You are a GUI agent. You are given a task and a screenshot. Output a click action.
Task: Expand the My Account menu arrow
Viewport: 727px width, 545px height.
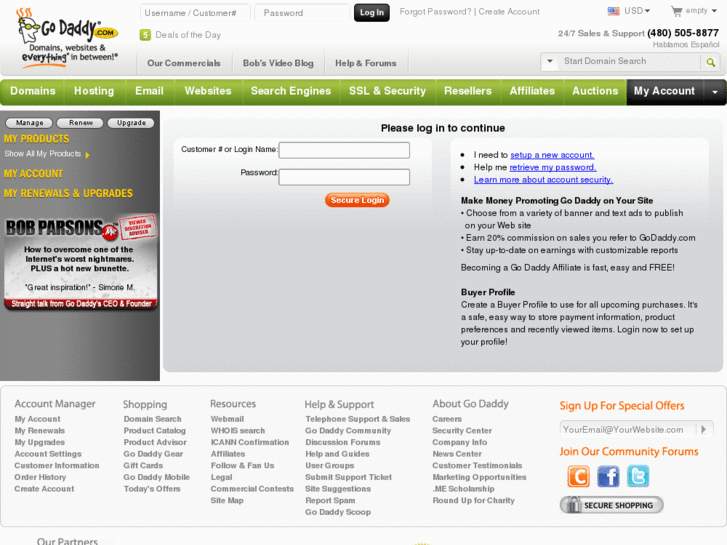715,91
